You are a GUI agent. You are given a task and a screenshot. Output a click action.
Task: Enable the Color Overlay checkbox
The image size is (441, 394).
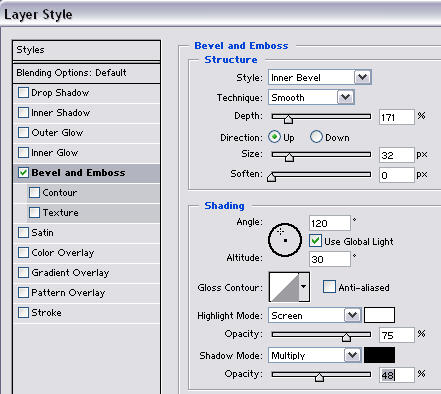pyautogui.click(x=23, y=253)
